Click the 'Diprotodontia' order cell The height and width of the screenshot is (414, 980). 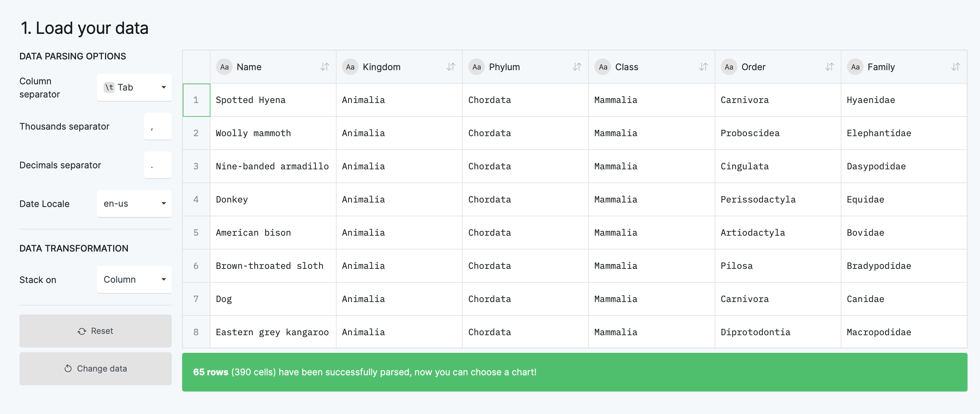pos(778,332)
